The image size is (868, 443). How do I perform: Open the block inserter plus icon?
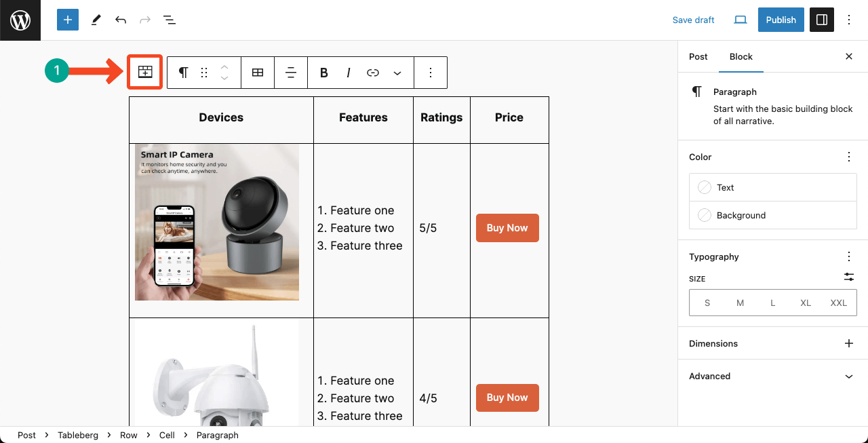click(67, 20)
